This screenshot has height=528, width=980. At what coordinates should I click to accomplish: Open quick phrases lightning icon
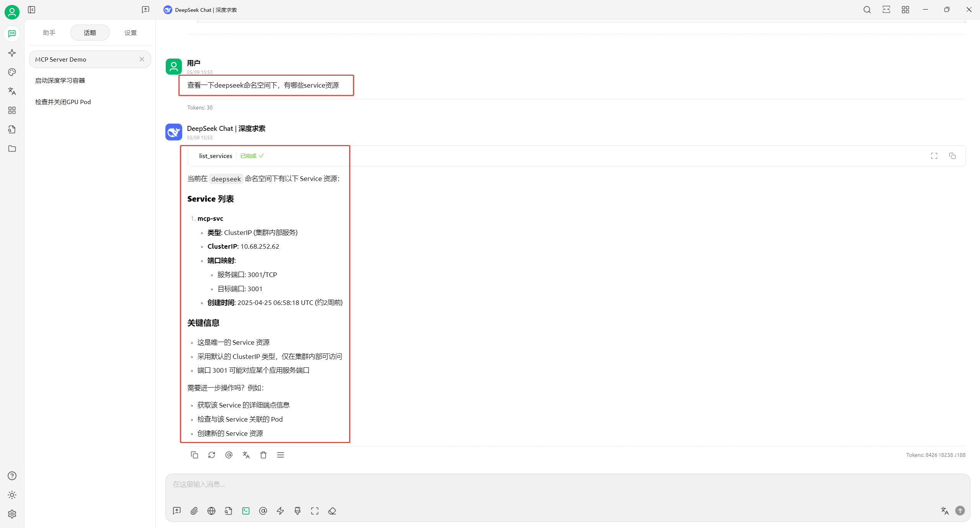tap(280, 511)
